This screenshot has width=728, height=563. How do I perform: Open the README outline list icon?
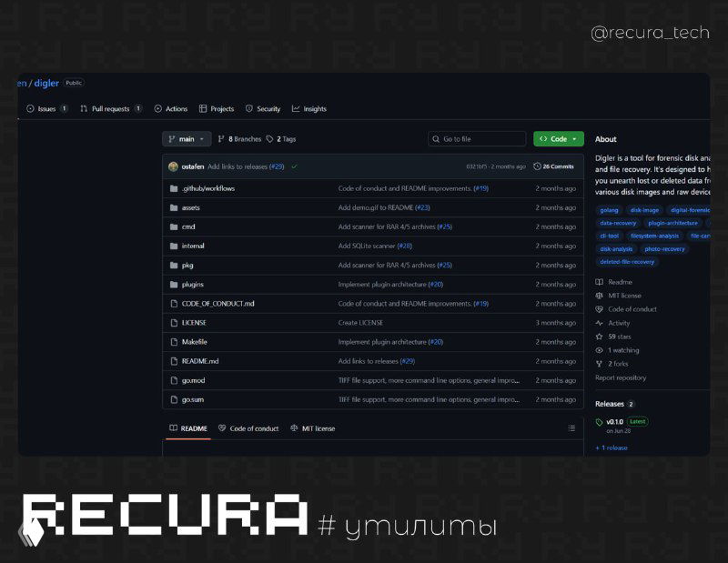pos(571,428)
